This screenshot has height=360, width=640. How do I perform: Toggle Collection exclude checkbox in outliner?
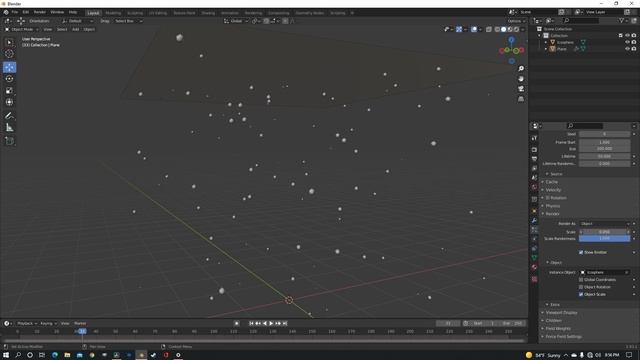tap(621, 36)
